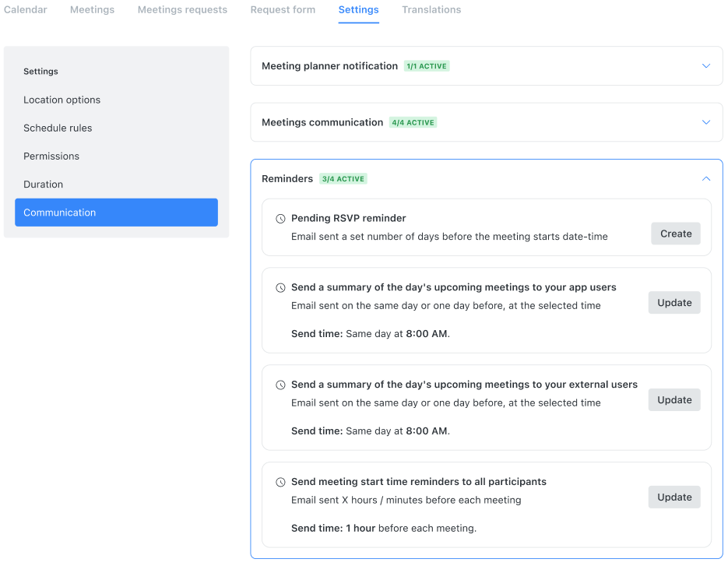The image size is (728, 566).
Task: Click 'Send time: 1 hour before each meeting'
Action: [384, 529]
